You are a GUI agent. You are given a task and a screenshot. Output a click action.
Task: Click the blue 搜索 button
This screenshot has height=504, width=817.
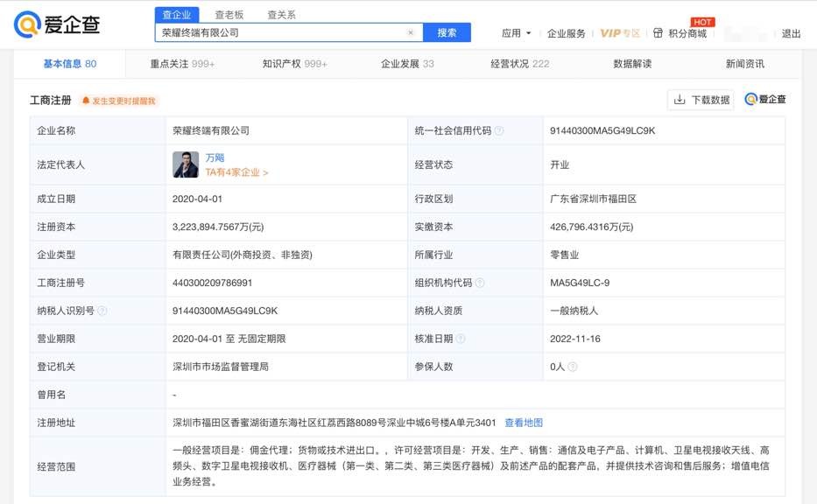click(x=447, y=32)
